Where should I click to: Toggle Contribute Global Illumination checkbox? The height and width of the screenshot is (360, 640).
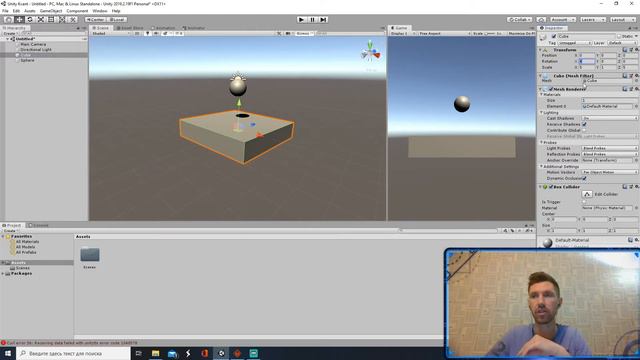pyautogui.click(x=584, y=130)
